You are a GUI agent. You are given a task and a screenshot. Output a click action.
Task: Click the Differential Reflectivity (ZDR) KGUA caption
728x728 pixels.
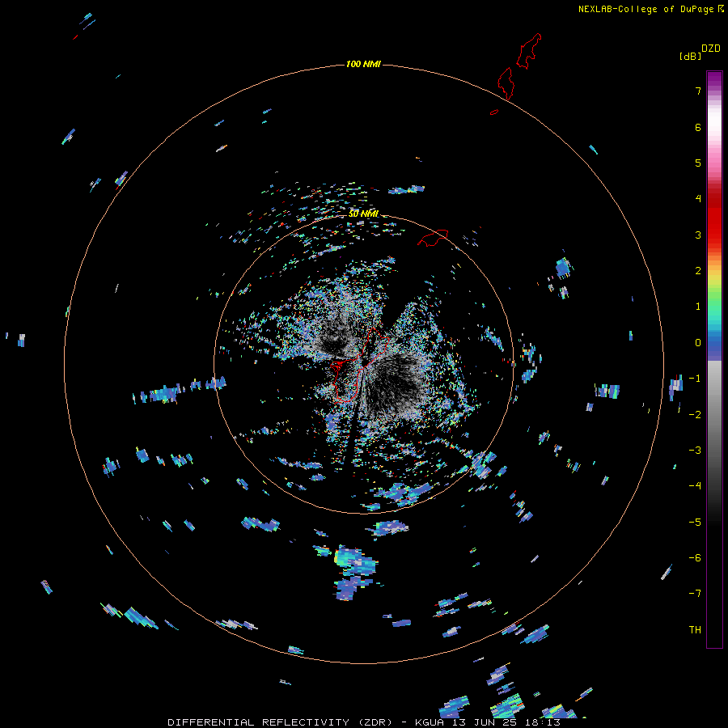364,722
